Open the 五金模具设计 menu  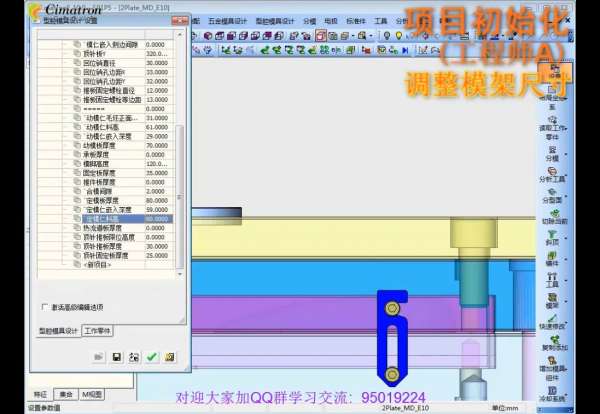point(228,19)
